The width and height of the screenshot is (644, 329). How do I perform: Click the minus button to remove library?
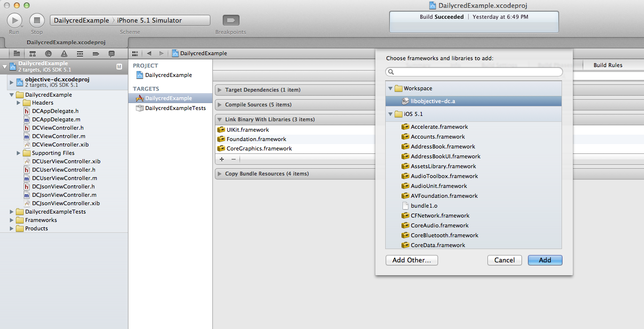coord(234,159)
